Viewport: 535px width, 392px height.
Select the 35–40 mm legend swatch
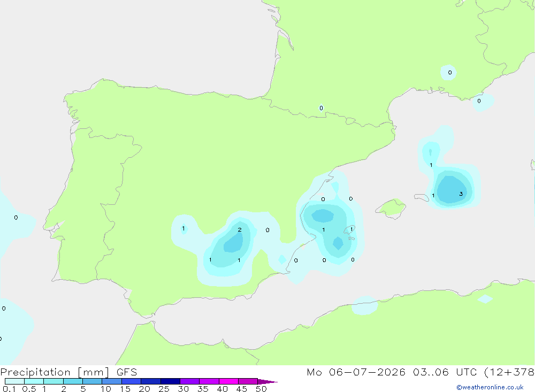coord(209,381)
